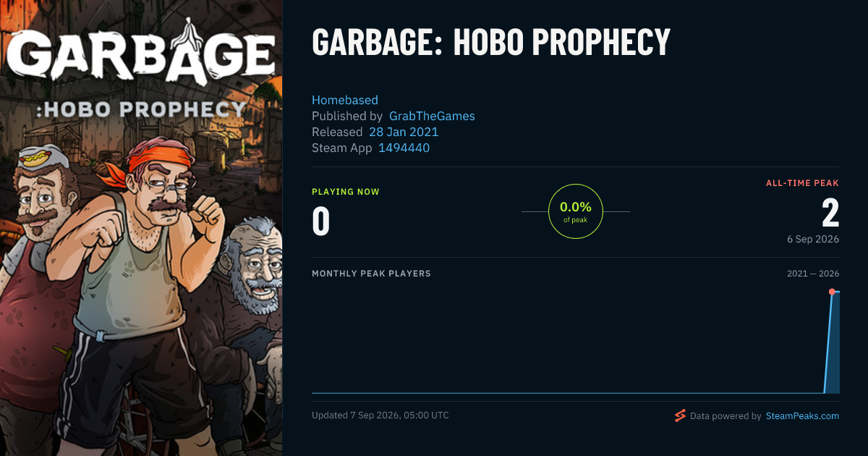Click the All-Time Peak label
The image size is (868, 456).
(x=803, y=183)
